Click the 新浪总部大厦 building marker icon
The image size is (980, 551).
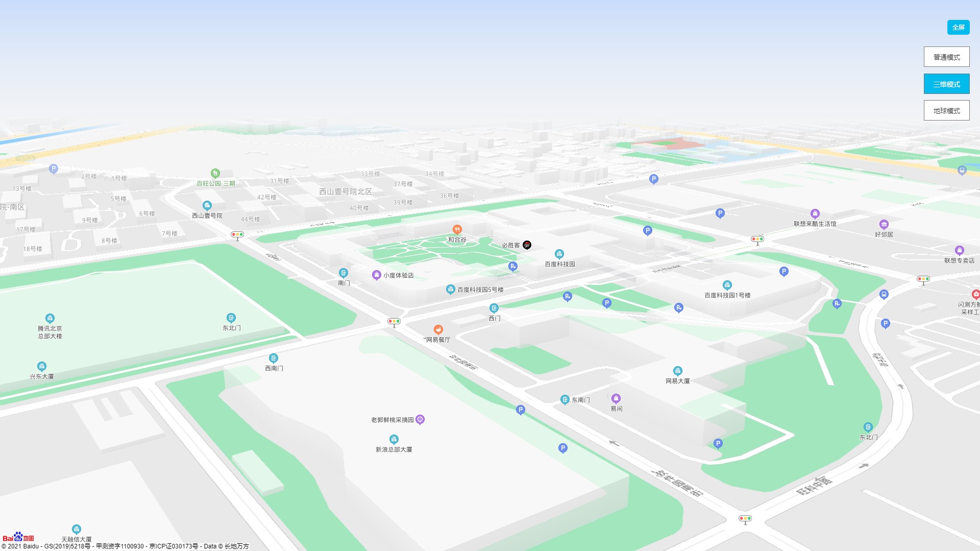coord(394,439)
